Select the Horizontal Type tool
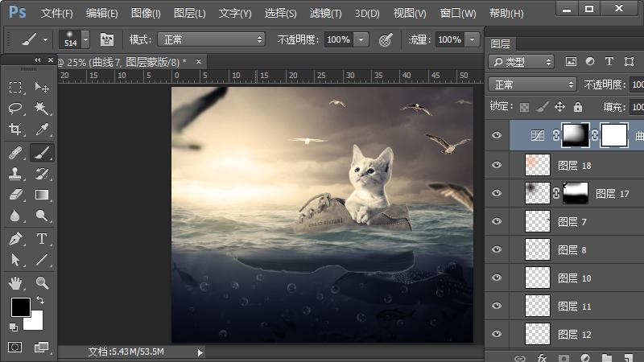The image size is (644, 362). tap(42, 238)
